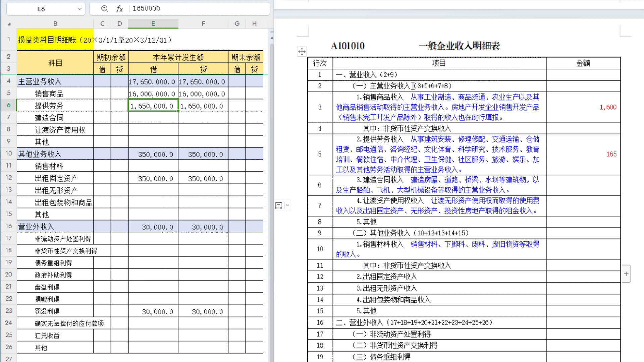Click the '期末余额' header cell
Image resolution: width=644 pixels, height=362 pixels.
(x=246, y=57)
